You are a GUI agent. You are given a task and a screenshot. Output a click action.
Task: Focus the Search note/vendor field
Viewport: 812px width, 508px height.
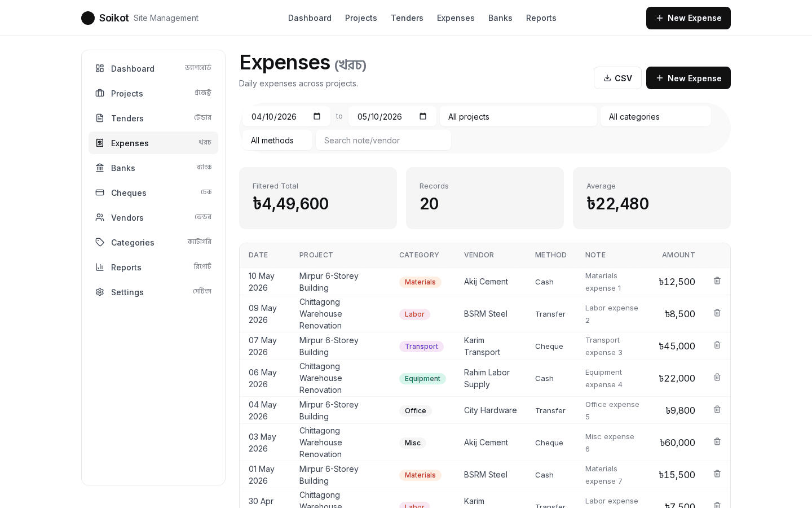[383, 140]
